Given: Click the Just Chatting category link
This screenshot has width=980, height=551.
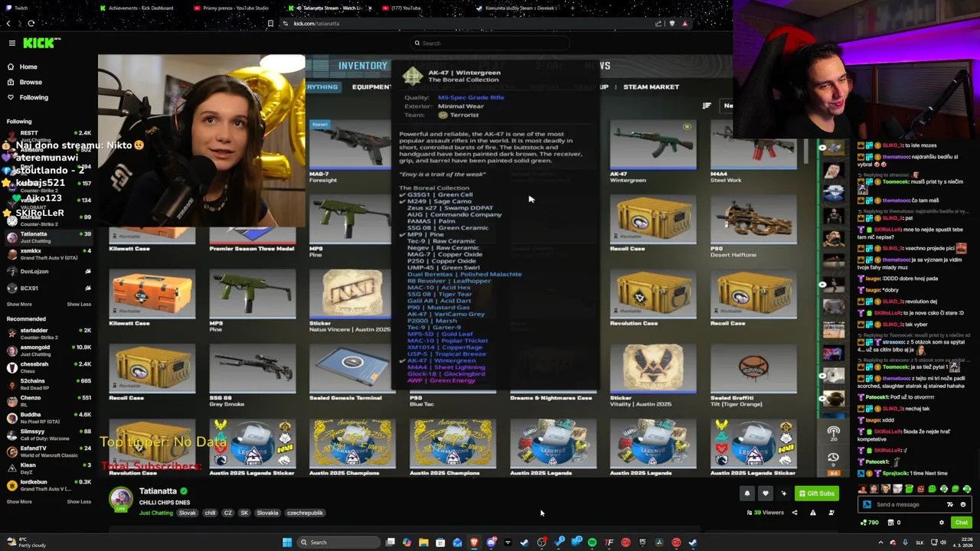Looking at the screenshot, I should [x=156, y=513].
